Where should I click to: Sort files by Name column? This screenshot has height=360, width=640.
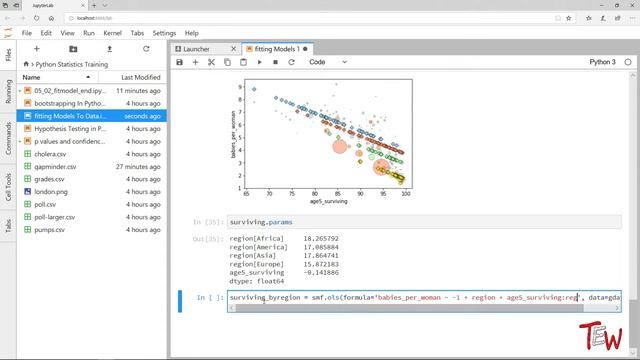coord(57,77)
